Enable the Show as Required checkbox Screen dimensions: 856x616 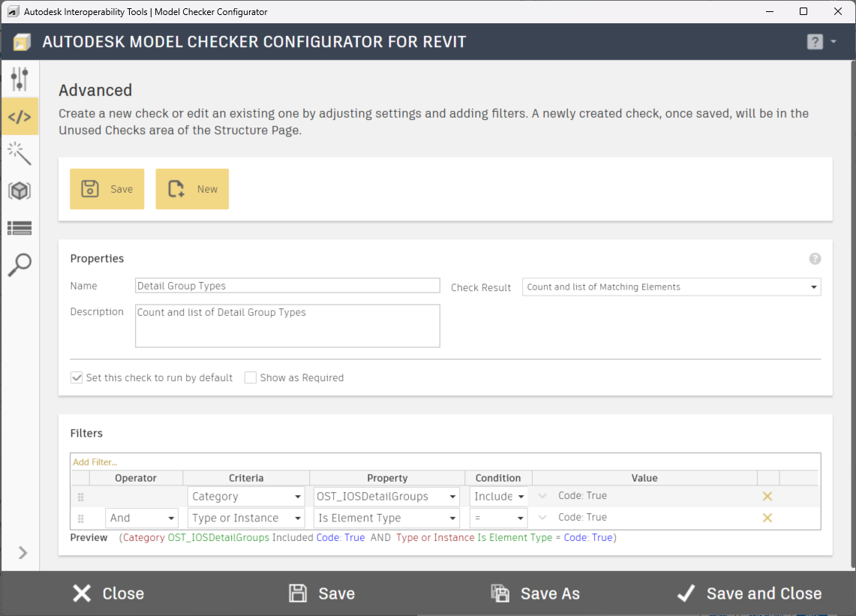point(250,377)
